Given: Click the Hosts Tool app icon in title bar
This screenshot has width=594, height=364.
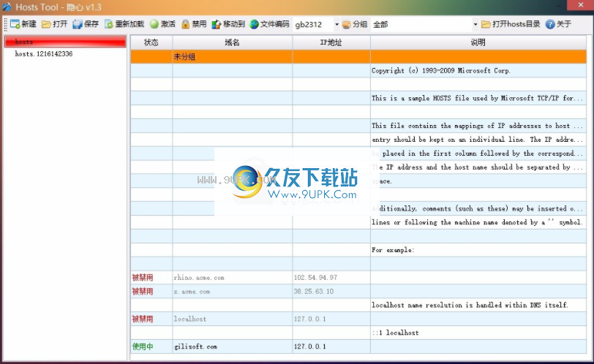Looking at the screenshot, I should pyautogui.click(x=7, y=7).
